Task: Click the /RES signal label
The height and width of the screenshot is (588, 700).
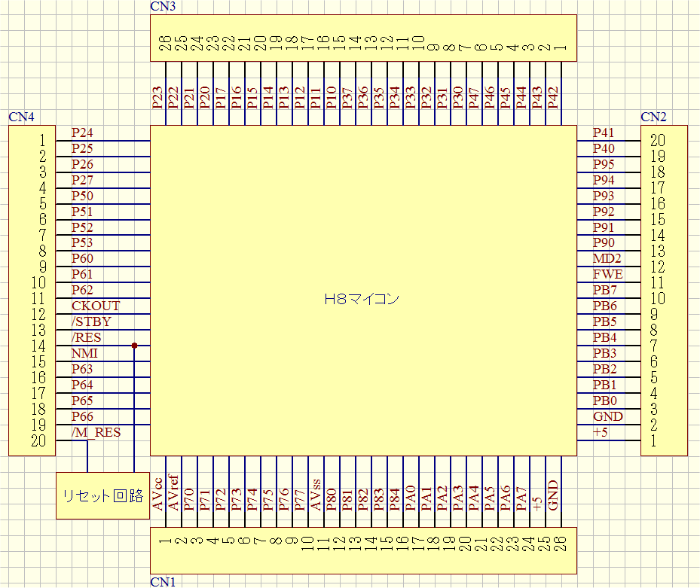Action: (x=86, y=337)
